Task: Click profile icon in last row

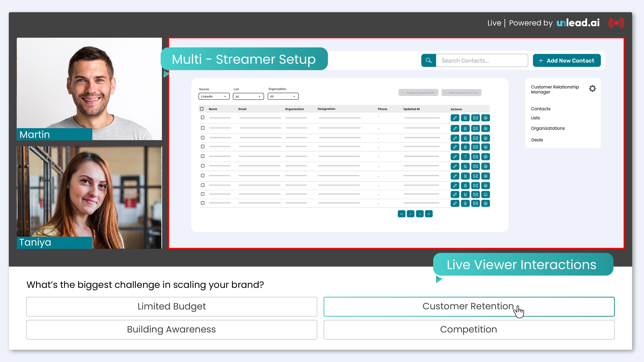Action: [485, 203]
